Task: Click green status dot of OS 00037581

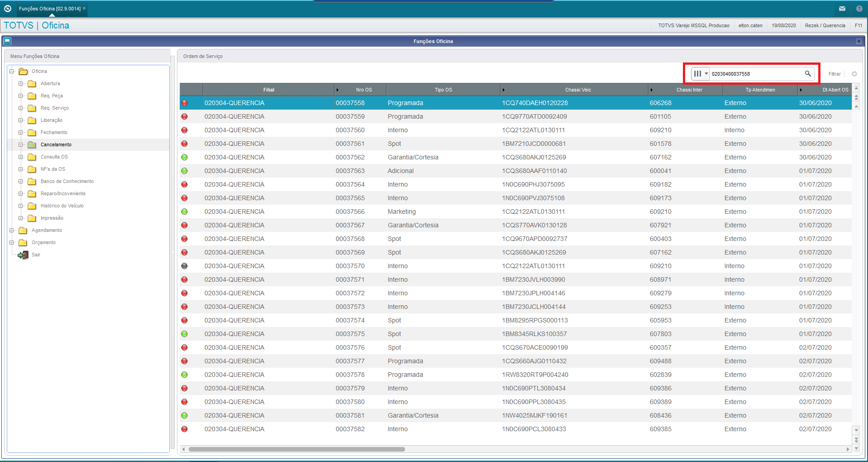Action: point(185,415)
